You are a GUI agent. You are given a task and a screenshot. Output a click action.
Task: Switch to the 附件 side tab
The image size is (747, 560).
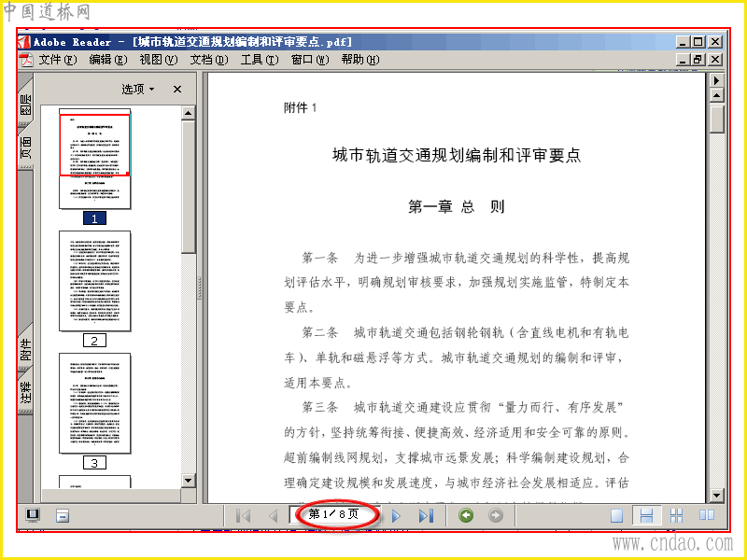(x=26, y=349)
